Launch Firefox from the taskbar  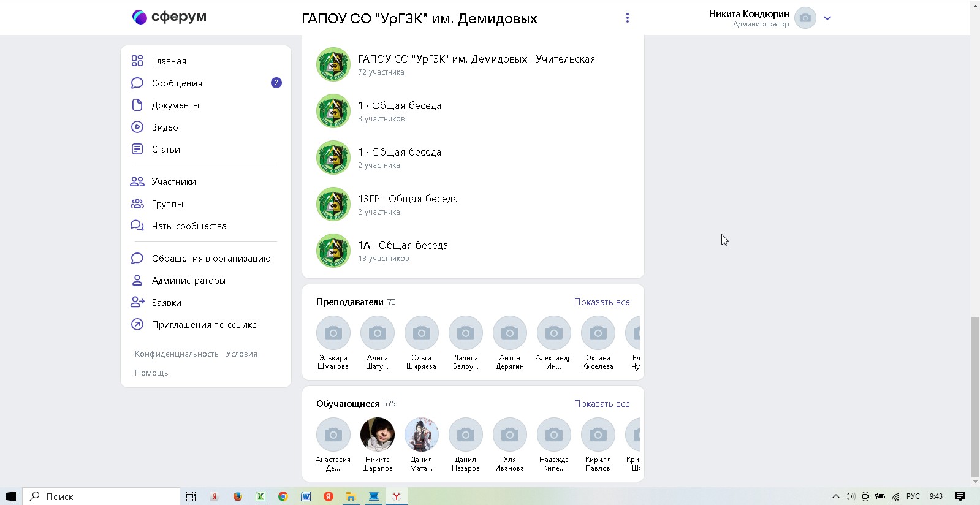238,496
